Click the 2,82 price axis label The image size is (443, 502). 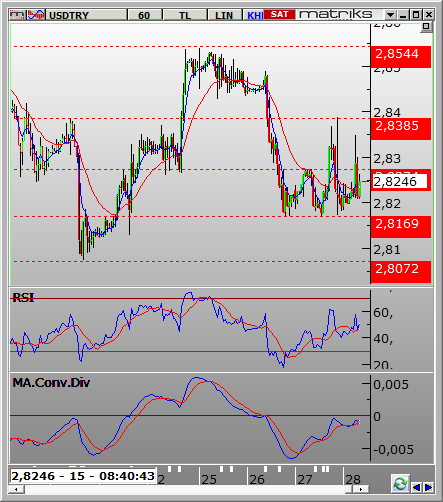pyautogui.click(x=387, y=204)
